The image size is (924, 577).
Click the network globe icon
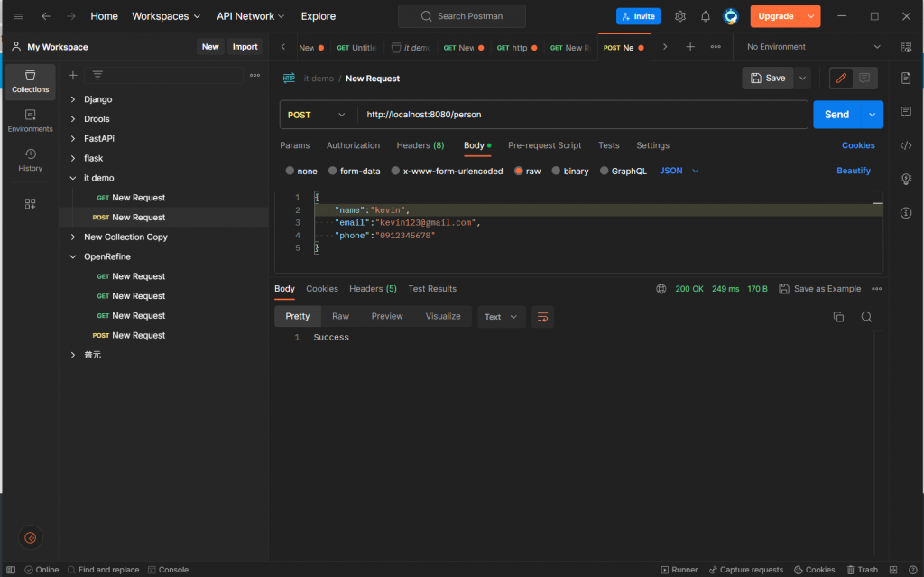pos(661,289)
